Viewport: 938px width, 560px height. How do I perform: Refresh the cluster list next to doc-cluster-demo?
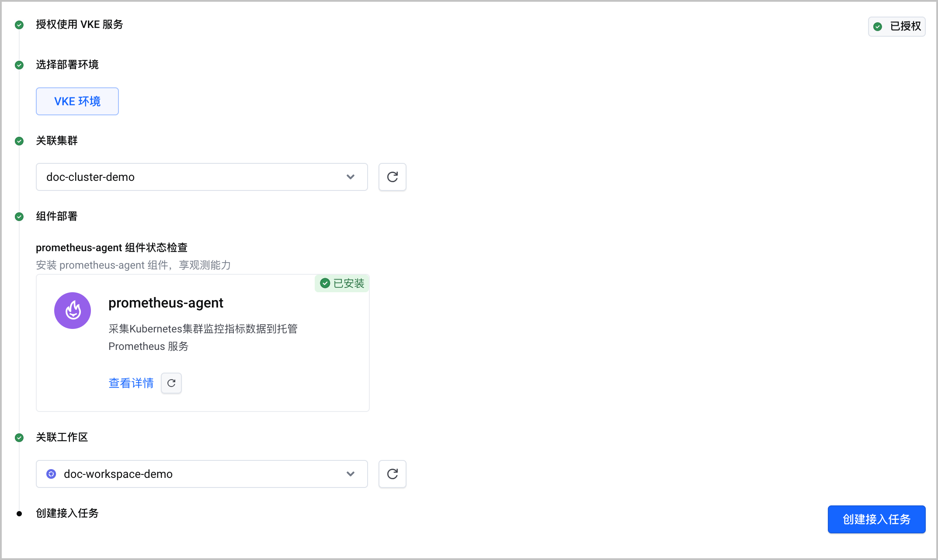click(392, 177)
